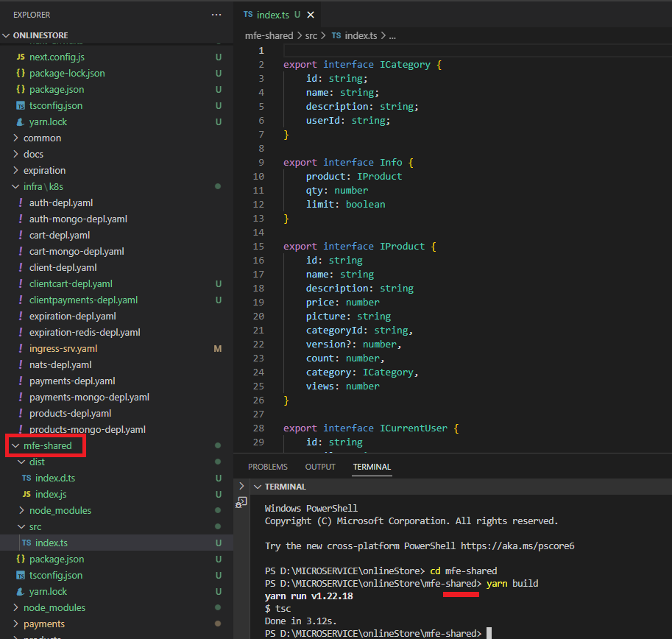Switch to the PROBLEMS panel tab
The image size is (672, 639).
point(268,467)
